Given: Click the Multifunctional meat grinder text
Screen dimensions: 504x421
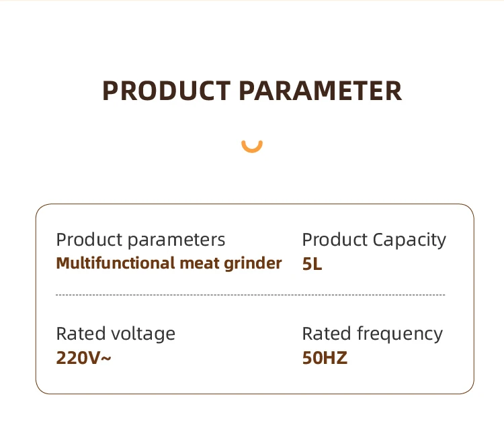Looking at the screenshot, I should click(x=169, y=264).
